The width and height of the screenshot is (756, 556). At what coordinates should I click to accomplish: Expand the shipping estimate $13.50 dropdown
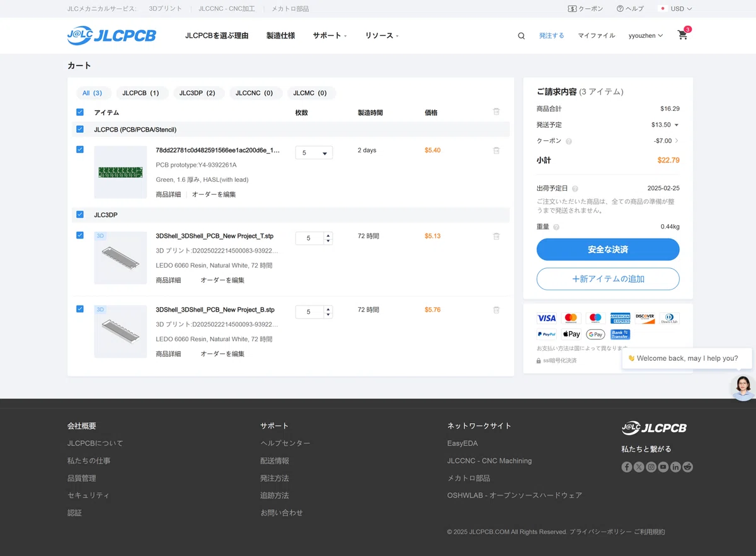pyautogui.click(x=665, y=125)
